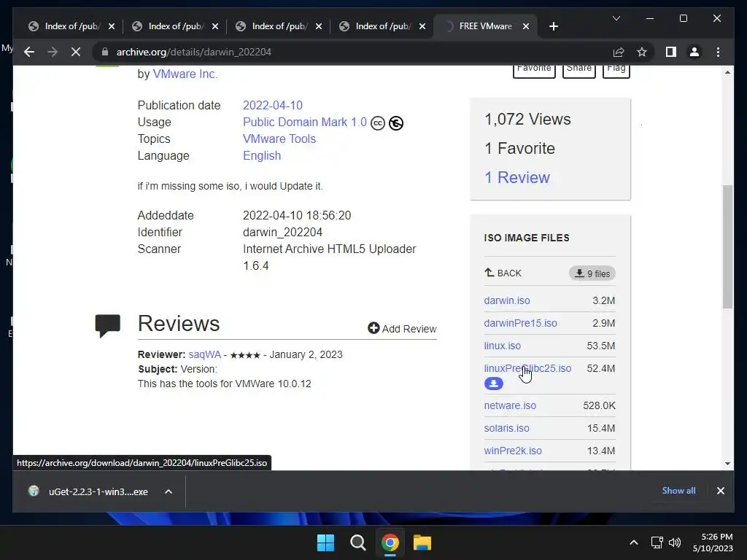Click BACK in the ISO image files list
Image resolution: width=747 pixels, height=560 pixels.
coord(503,273)
